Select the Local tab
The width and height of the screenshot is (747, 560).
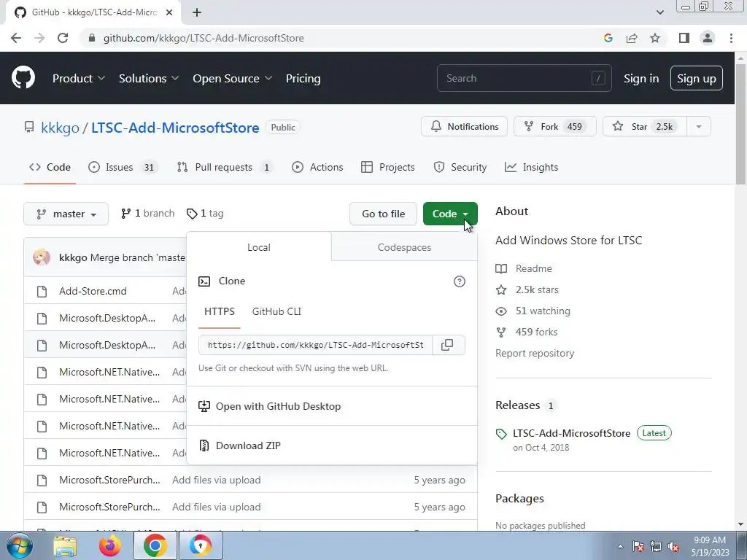click(259, 247)
